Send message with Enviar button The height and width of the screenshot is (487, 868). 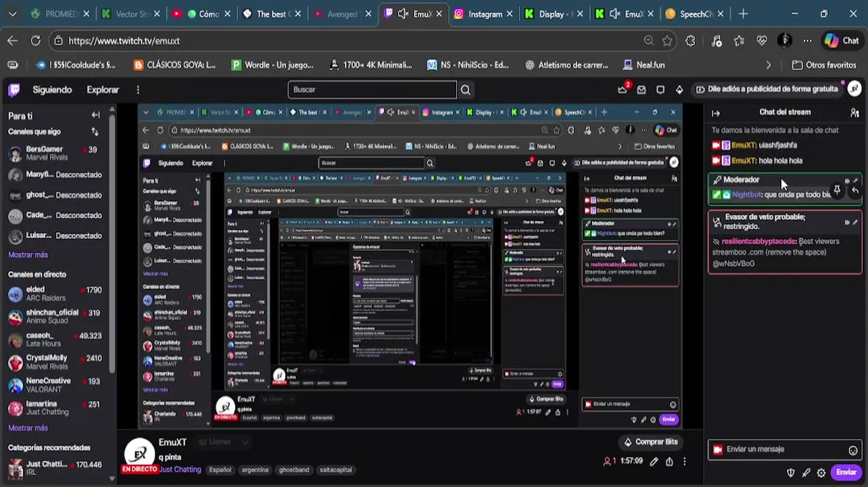click(846, 473)
